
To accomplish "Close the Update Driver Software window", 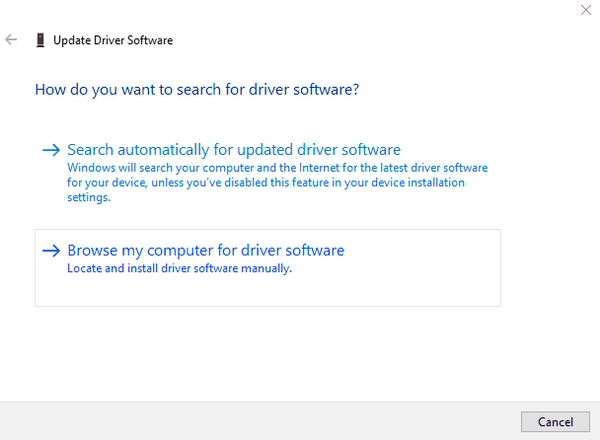I will [584, 9].
